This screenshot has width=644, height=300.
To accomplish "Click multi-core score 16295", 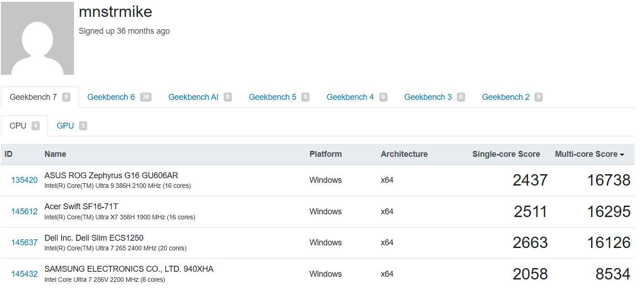I will pyautogui.click(x=608, y=212).
